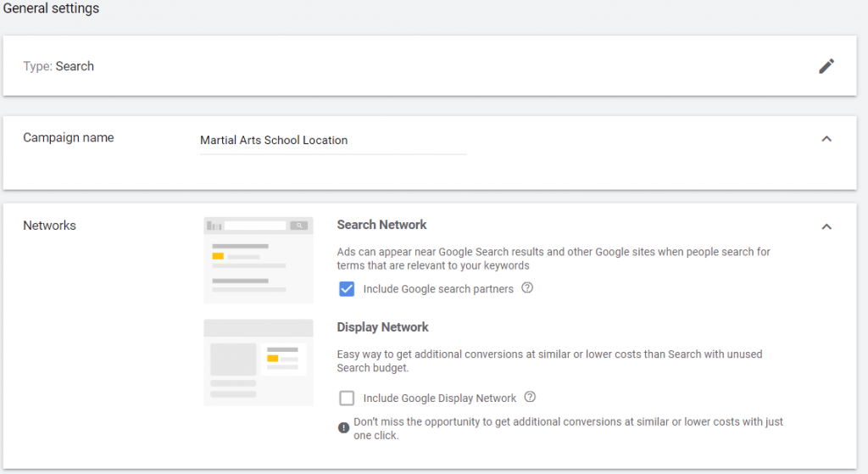Click the "Ads can appear near Google Search" description
Screen dimensions: 868x474
coord(553,259)
